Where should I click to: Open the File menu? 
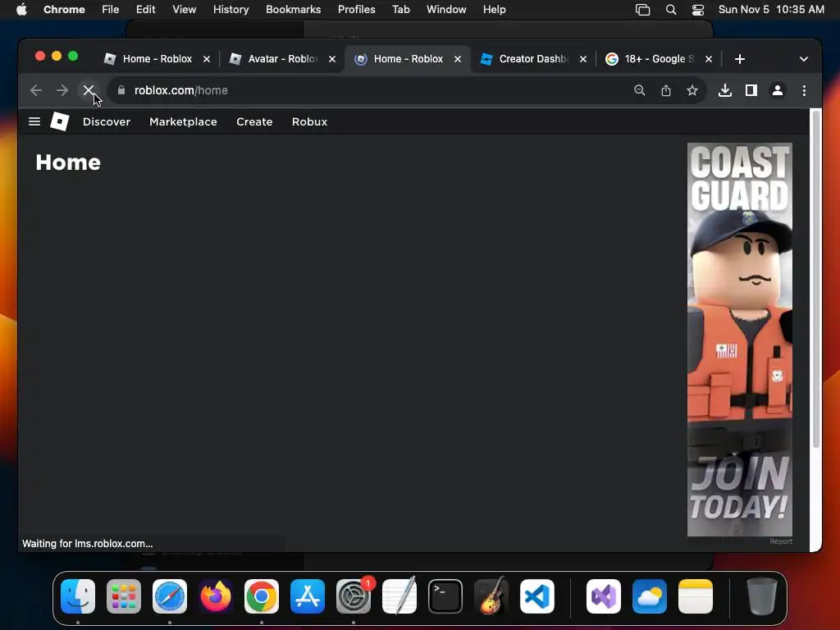click(x=111, y=10)
